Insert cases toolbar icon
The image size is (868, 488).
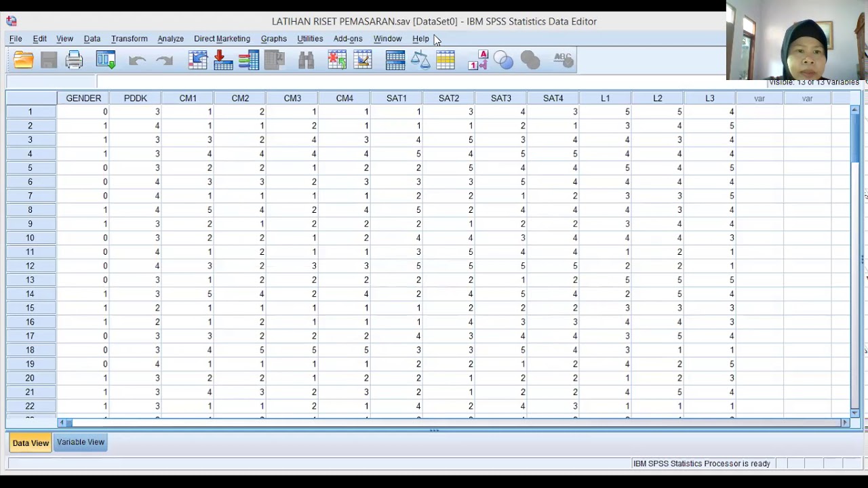coord(337,60)
